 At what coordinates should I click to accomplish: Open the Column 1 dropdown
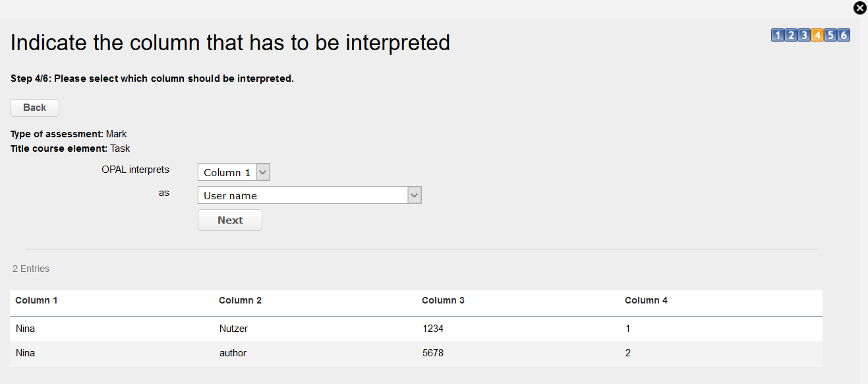point(233,172)
